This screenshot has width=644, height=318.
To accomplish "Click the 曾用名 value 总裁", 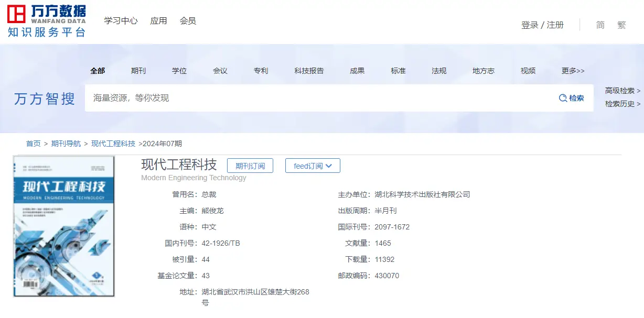I will click(209, 194).
